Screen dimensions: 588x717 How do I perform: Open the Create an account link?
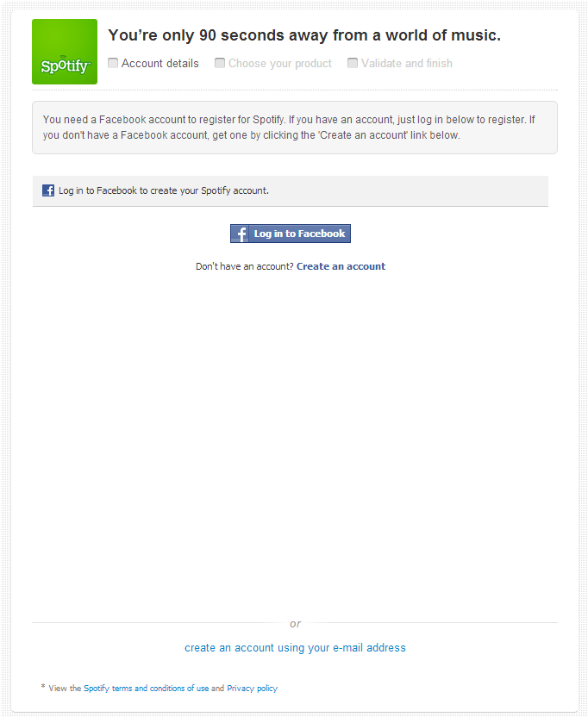tap(341, 266)
